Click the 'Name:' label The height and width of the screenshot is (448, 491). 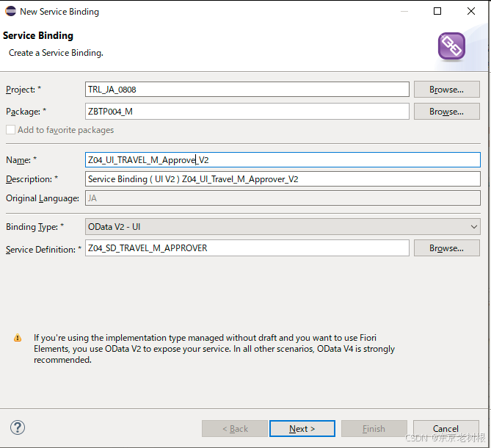(x=21, y=160)
